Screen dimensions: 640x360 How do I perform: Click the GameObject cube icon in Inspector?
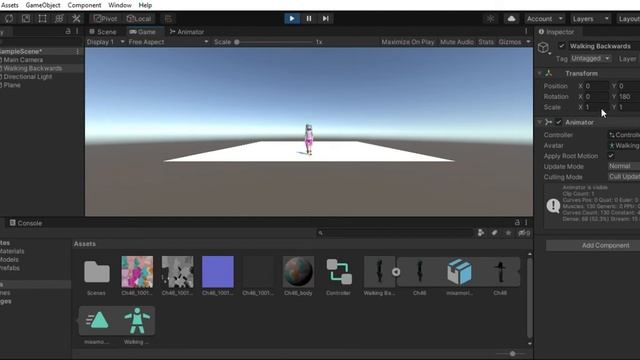543,48
